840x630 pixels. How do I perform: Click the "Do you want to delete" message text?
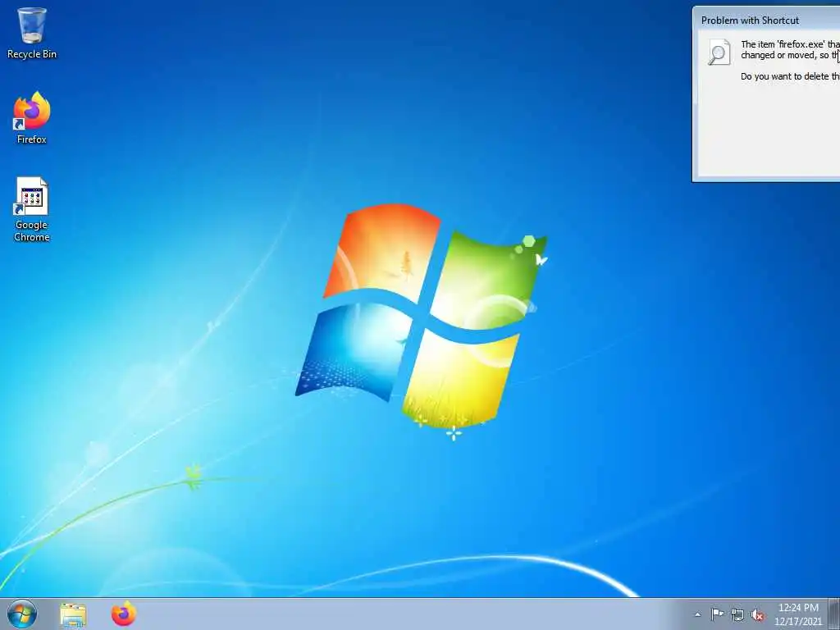[790, 76]
